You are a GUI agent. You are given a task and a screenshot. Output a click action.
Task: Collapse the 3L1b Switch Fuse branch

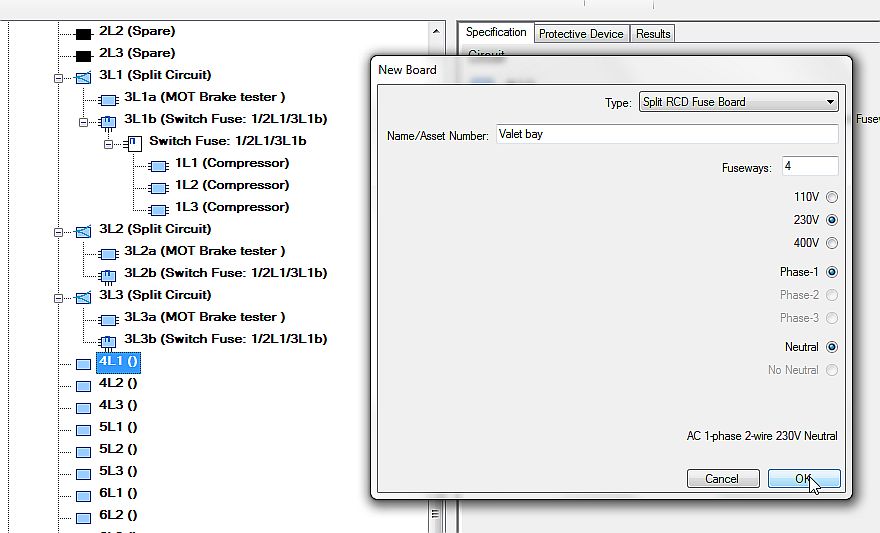click(x=84, y=122)
